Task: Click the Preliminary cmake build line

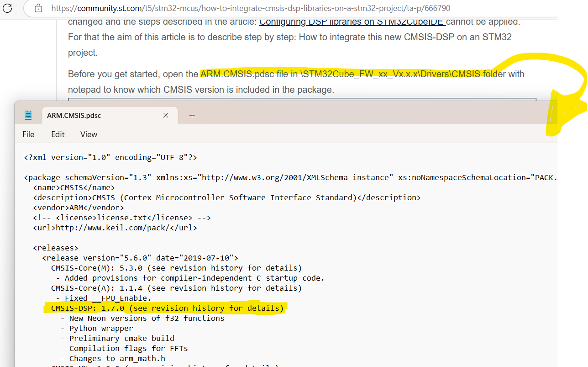Action: point(117,338)
